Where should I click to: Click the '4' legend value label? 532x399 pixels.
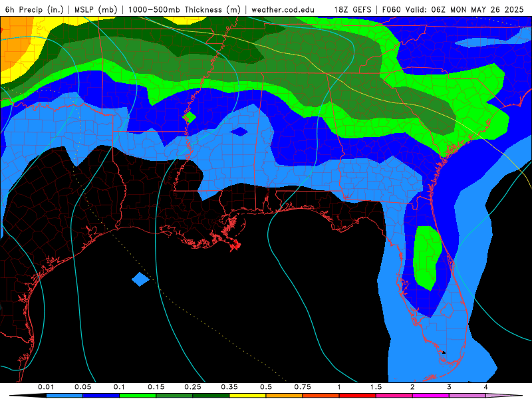[486, 387]
